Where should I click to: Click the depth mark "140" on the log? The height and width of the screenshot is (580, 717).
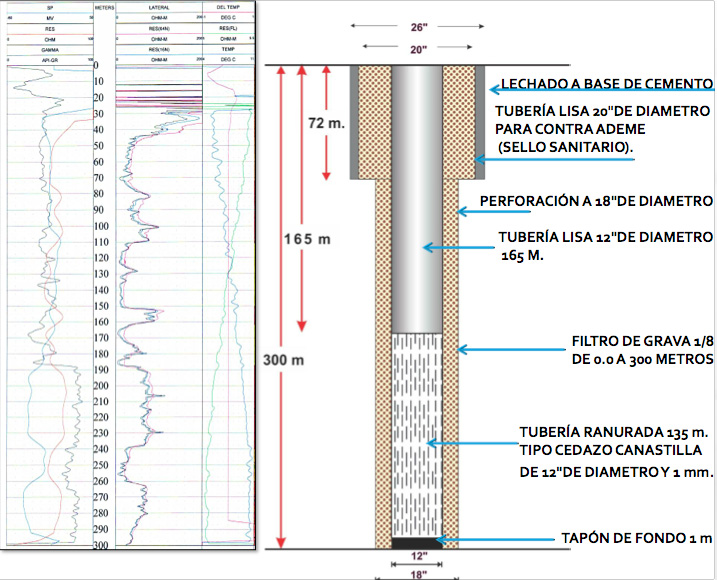pyautogui.click(x=101, y=290)
